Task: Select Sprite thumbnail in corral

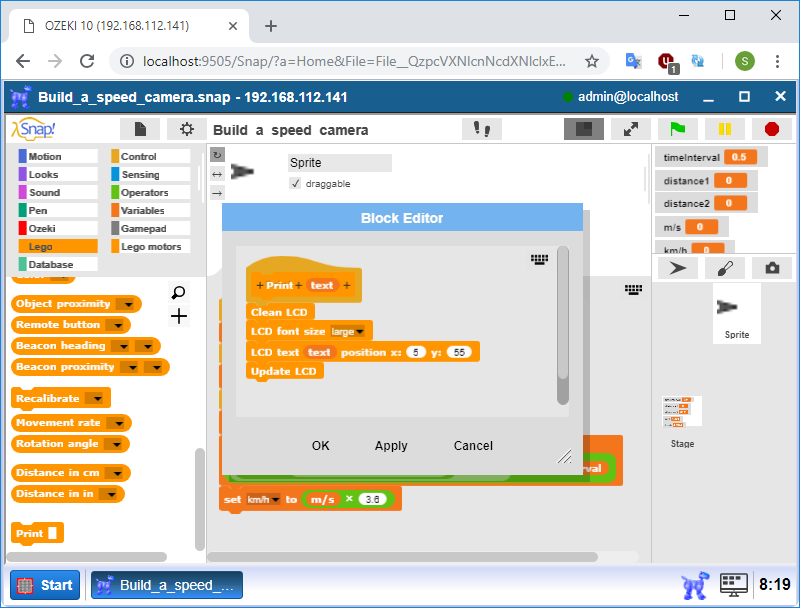Action: pyautogui.click(x=737, y=314)
